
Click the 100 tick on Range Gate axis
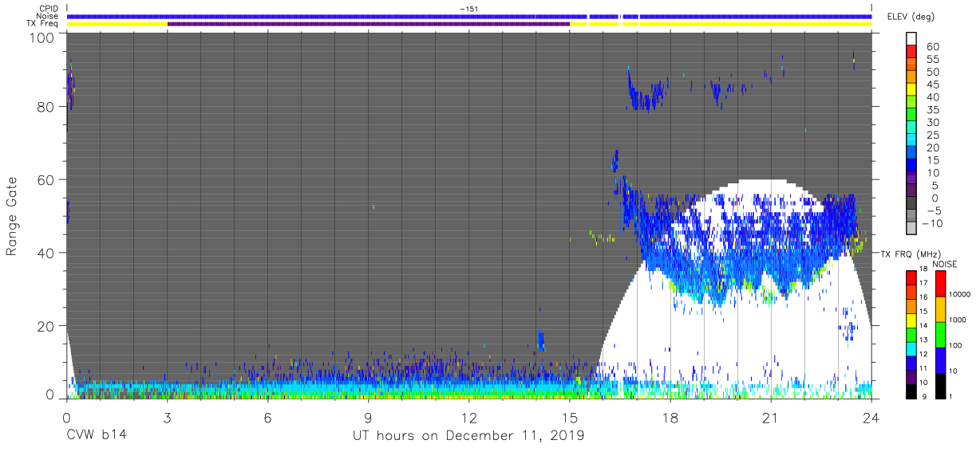[43, 37]
